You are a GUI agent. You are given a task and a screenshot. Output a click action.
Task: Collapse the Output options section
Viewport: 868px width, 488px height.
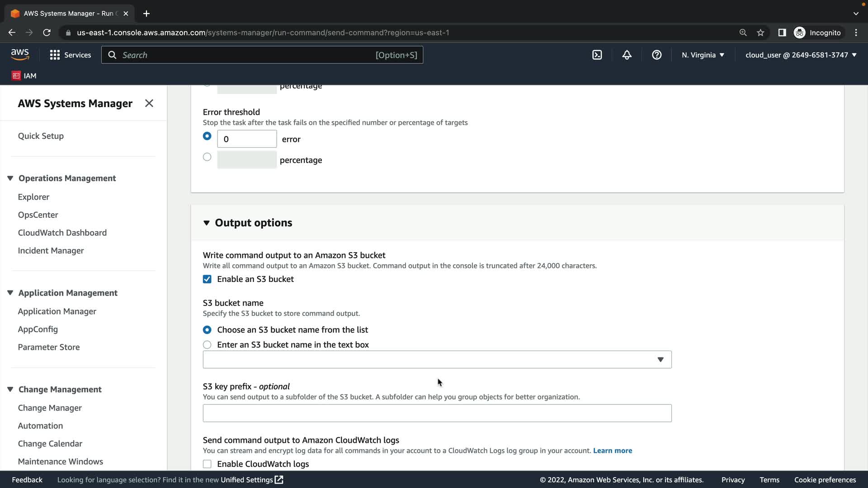(207, 223)
